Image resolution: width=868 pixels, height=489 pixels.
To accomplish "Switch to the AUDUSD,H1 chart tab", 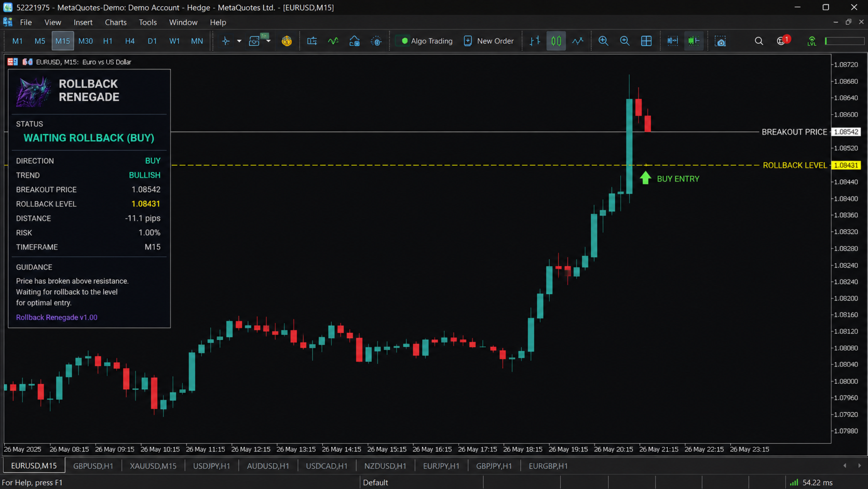I will 268,466.
